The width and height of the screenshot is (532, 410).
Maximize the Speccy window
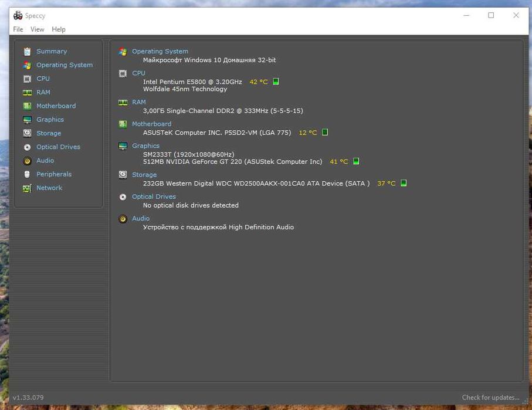pyautogui.click(x=491, y=15)
